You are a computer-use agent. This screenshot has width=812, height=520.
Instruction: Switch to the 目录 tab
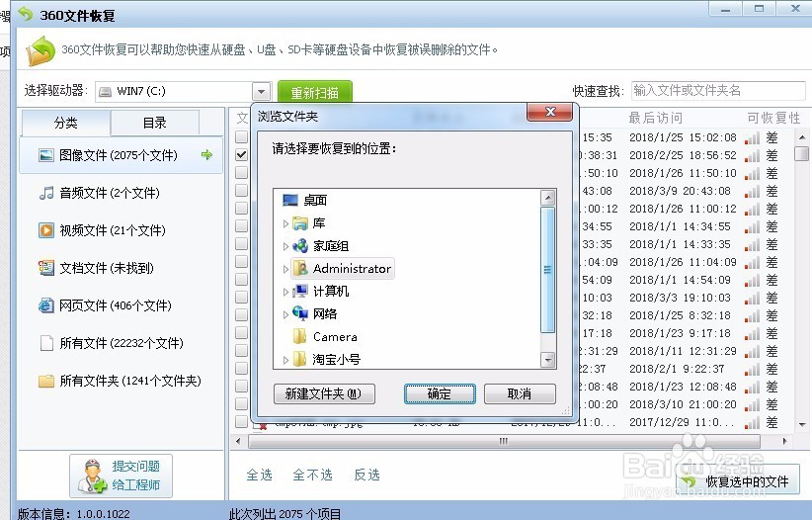click(155, 123)
